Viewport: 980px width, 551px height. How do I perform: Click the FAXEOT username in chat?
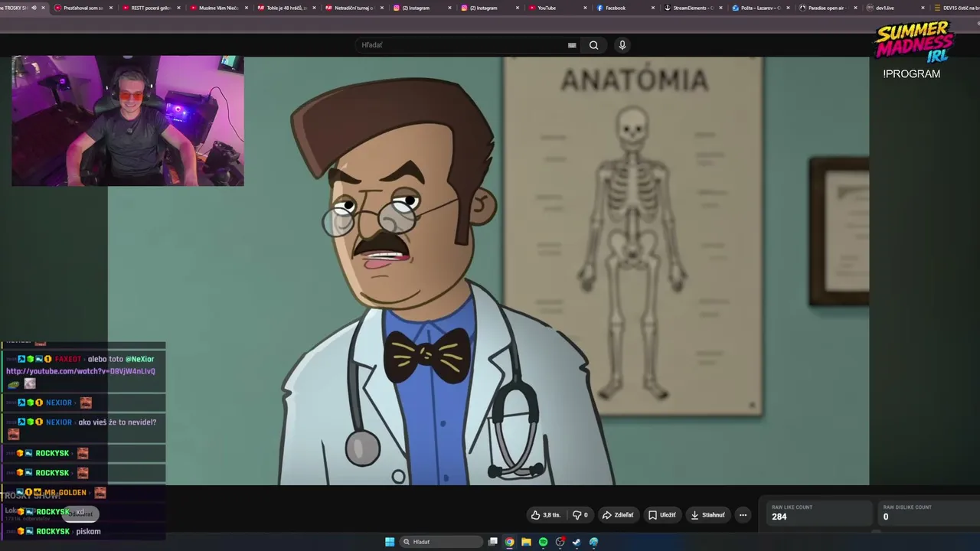pyautogui.click(x=68, y=359)
